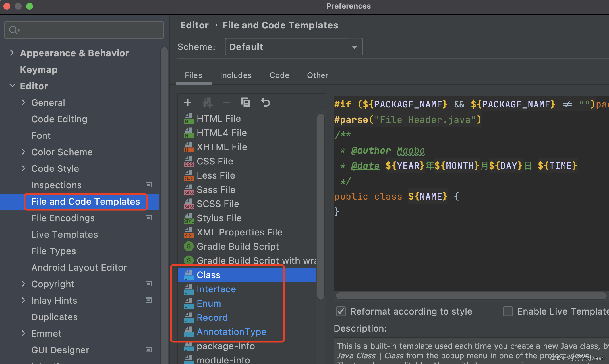This screenshot has height=364, width=609.
Task: Select the Interface template
Action: [216, 289]
